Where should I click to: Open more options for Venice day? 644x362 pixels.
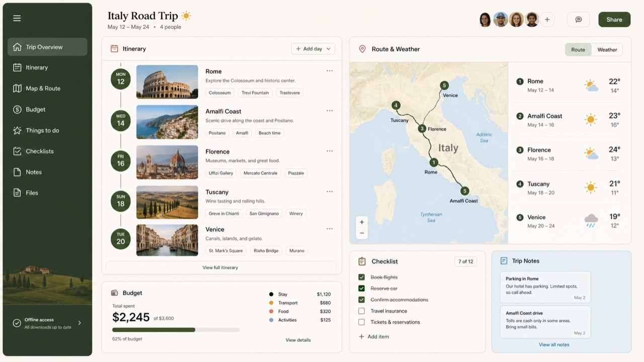[x=330, y=229]
